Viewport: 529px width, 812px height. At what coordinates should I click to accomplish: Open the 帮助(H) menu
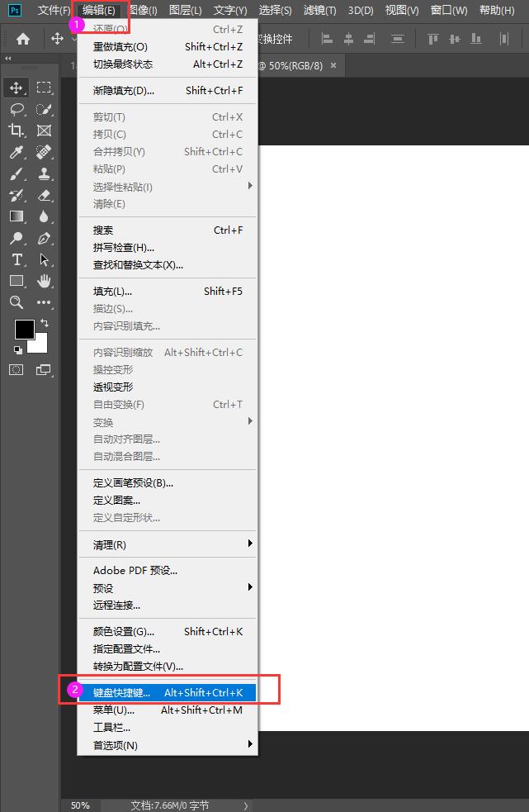click(x=496, y=11)
